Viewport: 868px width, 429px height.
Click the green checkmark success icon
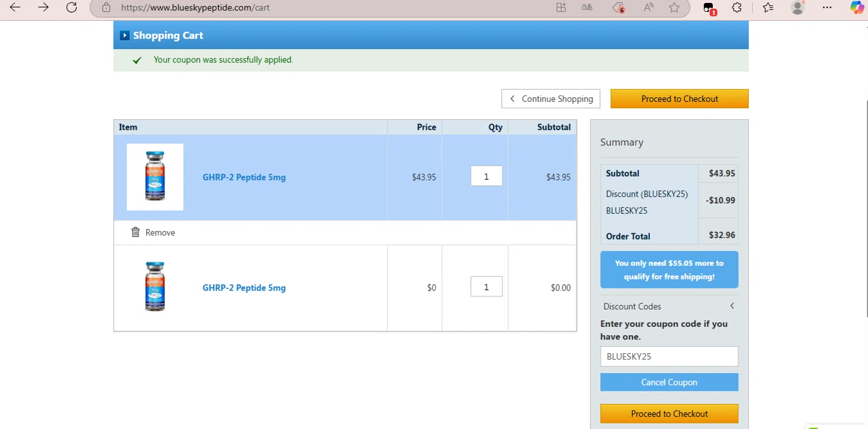coord(137,60)
